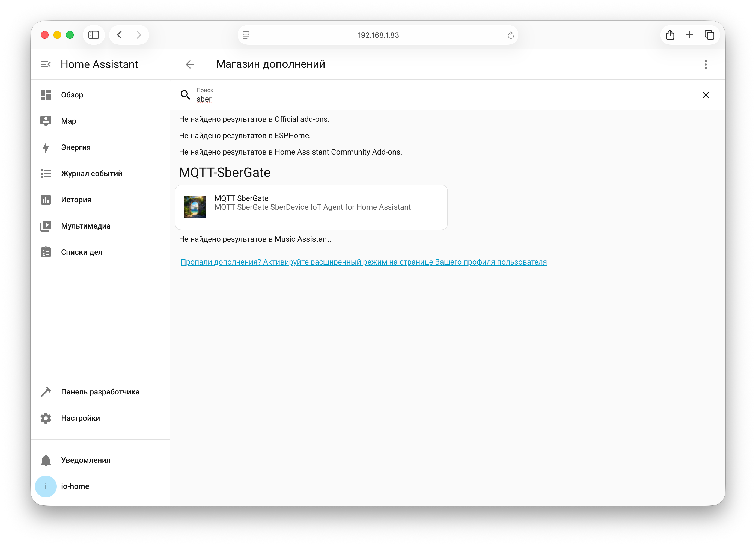Select the Map sidebar icon
The width and height of the screenshot is (756, 546).
(x=46, y=121)
